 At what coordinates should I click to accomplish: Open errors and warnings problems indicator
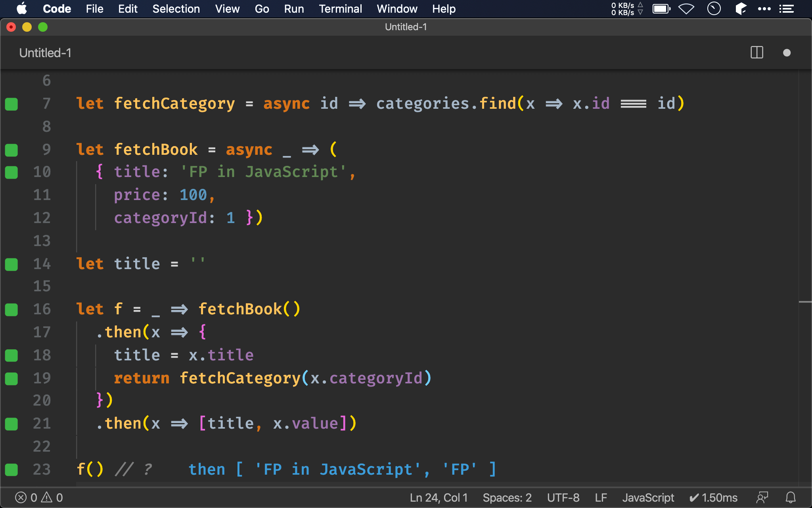pos(39,497)
